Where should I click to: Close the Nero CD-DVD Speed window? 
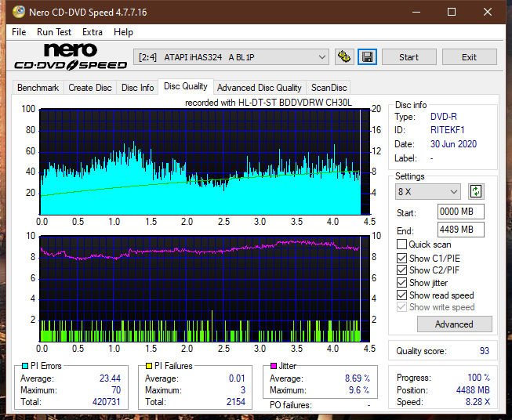[x=488, y=12]
